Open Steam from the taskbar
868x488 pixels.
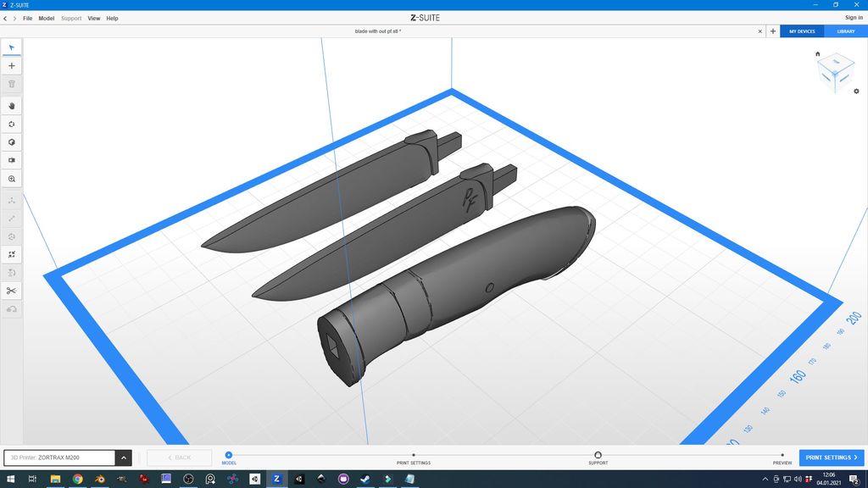(x=365, y=479)
